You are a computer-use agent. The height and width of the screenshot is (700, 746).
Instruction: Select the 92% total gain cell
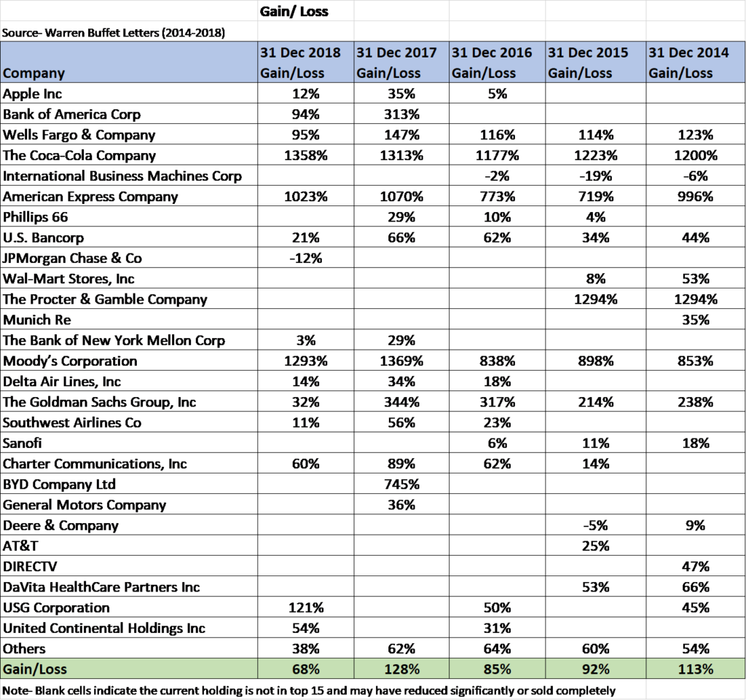595,669
